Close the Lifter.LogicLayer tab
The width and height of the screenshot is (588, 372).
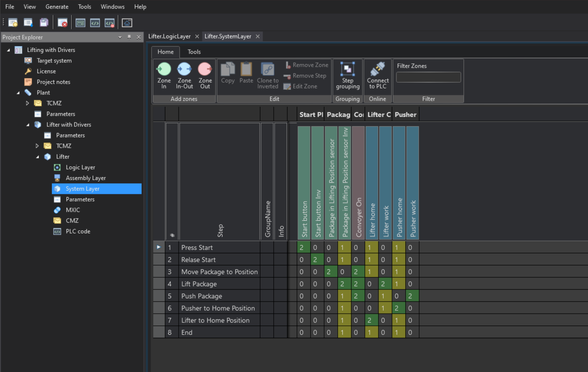[197, 37]
